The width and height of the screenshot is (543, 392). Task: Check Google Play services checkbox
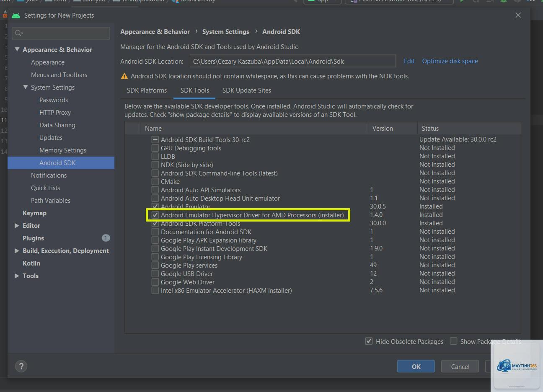[x=155, y=265]
